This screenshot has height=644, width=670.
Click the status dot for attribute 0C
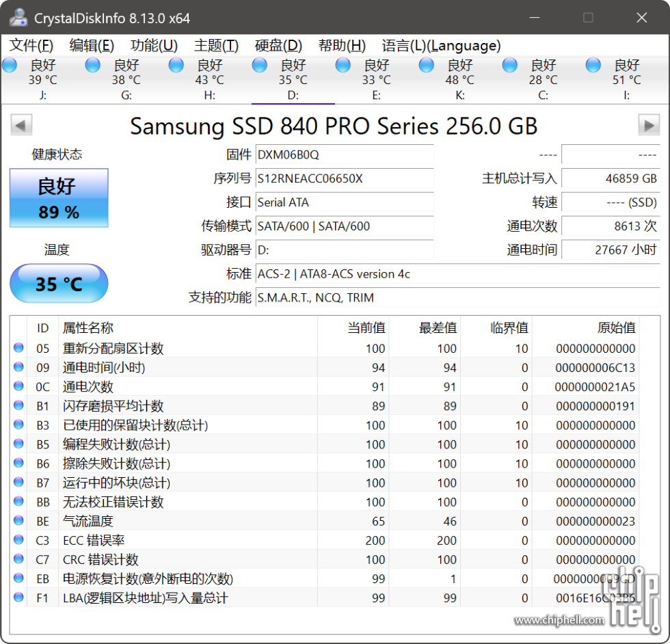[x=18, y=386]
